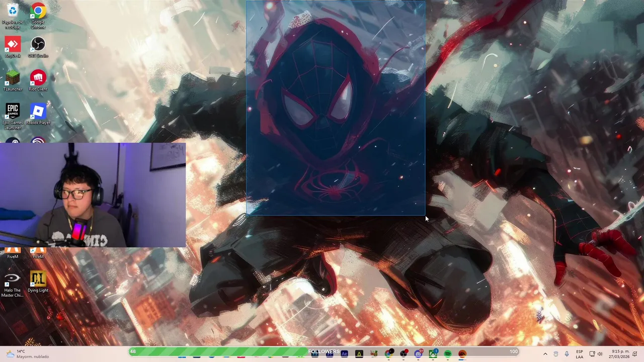The image size is (644, 362).
Task: Select the Riot Client desktop shortcut
Action: (x=38, y=81)
